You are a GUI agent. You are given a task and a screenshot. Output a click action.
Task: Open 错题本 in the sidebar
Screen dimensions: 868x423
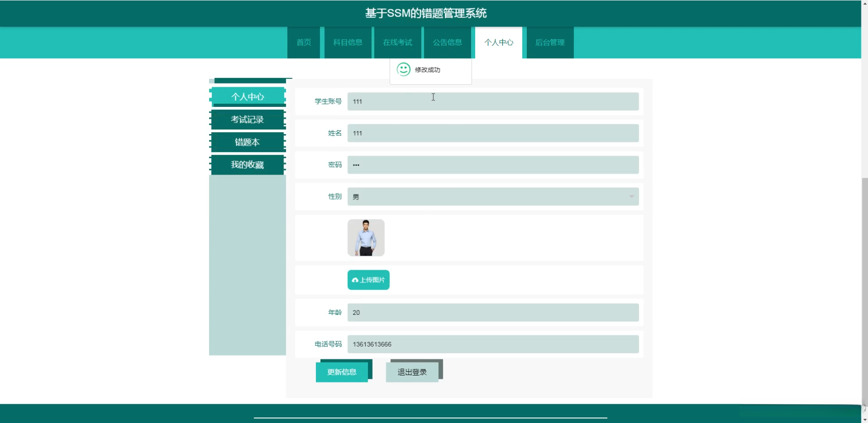tap(248, 142)
